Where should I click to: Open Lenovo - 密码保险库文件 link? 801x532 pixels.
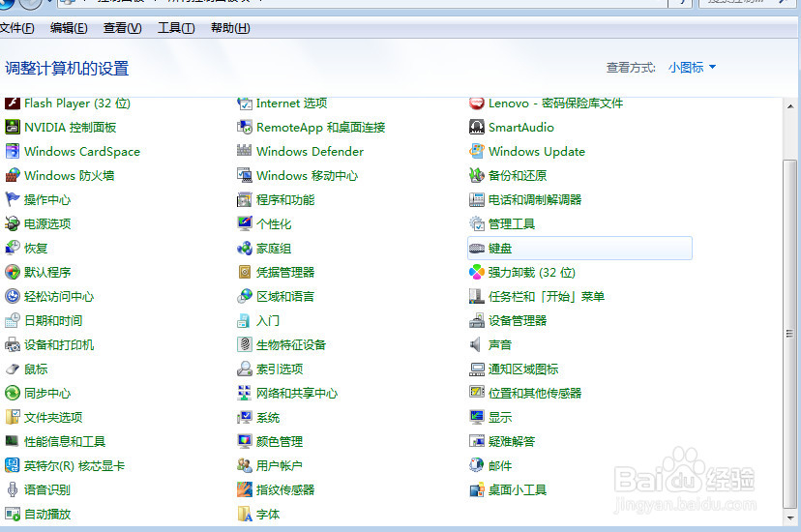[556, 103]
